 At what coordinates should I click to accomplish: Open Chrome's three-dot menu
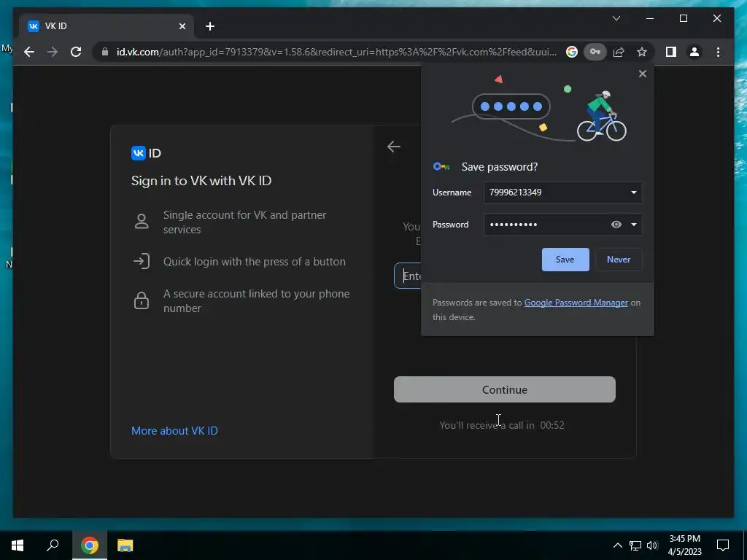(x=718, y=52)
